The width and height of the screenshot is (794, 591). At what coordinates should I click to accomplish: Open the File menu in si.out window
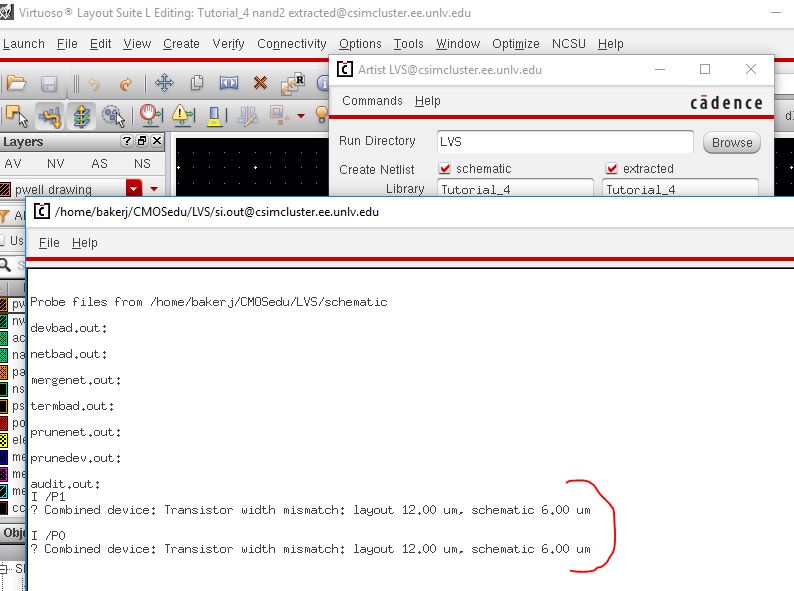49,243
